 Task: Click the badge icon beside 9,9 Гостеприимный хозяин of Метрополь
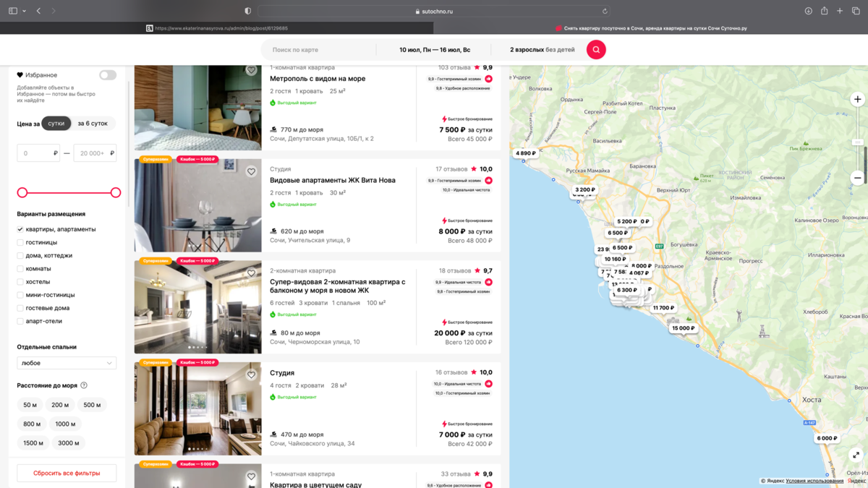coord(488,79)
